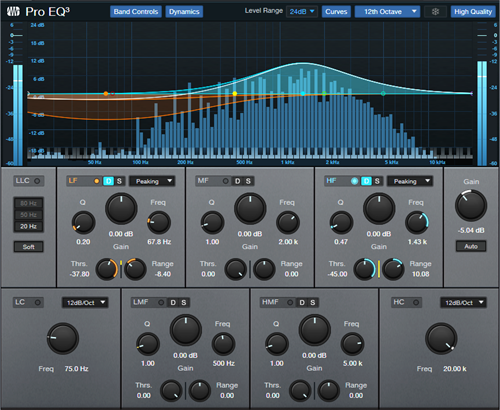Image resolution: width=500 pixels, height=410 pixels.
Task: Click the Auto gain button
Action: [471, 246]
